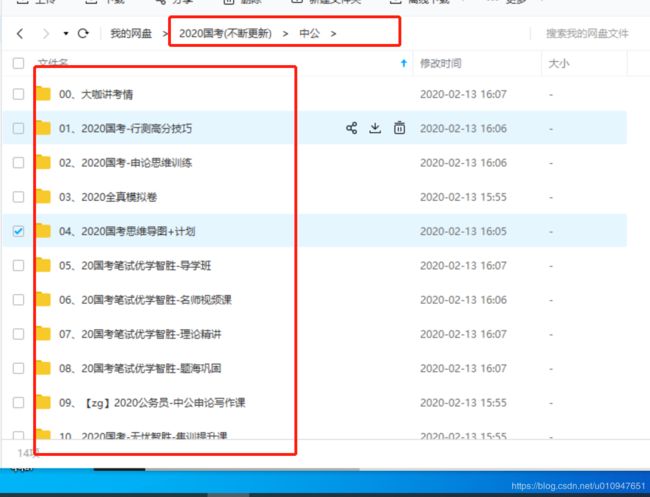Click folder icon of 05、20国考笔试优学智胜-导学班
Screen dimensions: 650x497
click(x=43, y=265)
